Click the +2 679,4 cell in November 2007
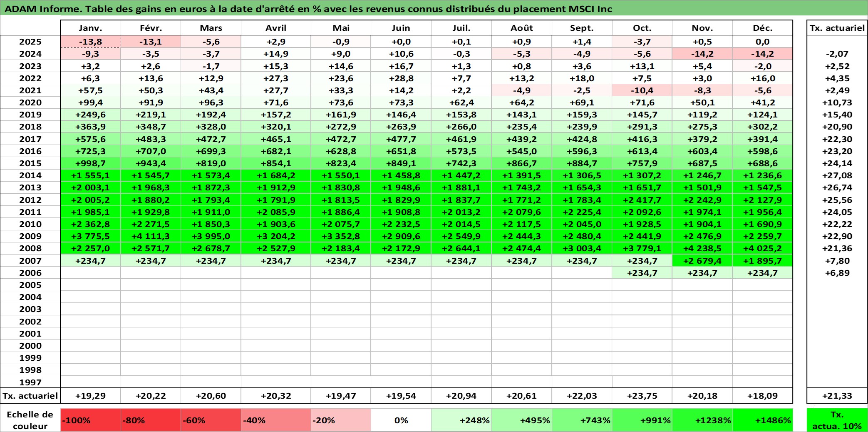Screen dimensions: 868x432 (x=702, y=261)
